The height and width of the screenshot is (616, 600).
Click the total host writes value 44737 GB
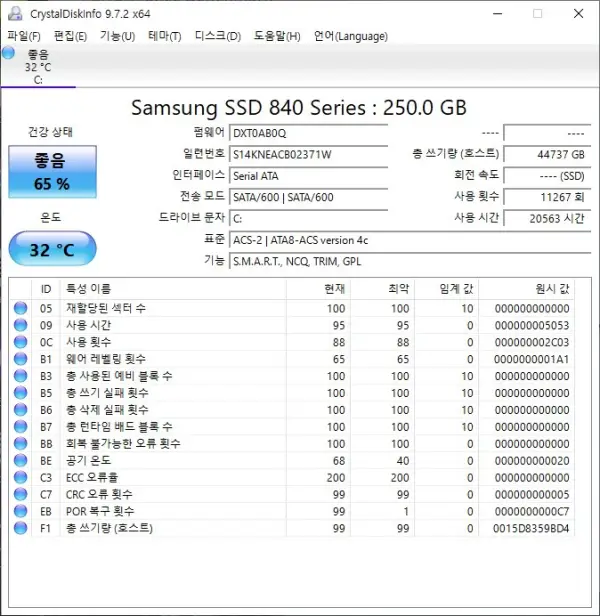pos(547,154)
